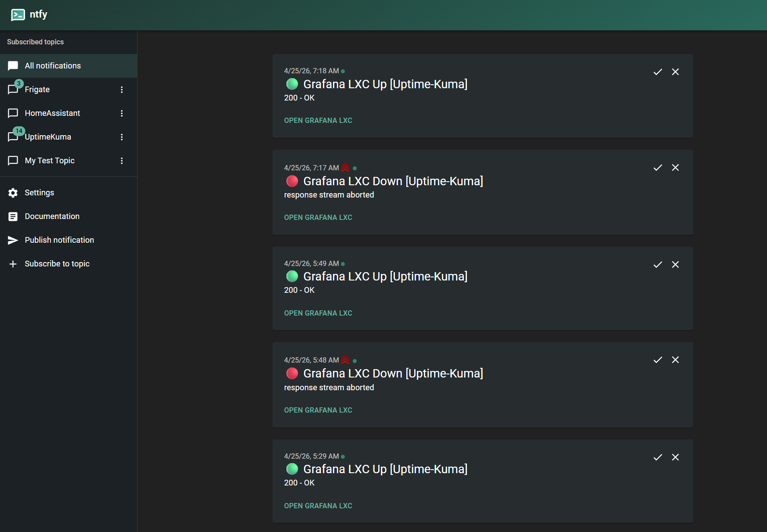Click OPEN GRAFANA LXC in 7:17 AM notification
The image size is (767, 532).
point(318,217)
